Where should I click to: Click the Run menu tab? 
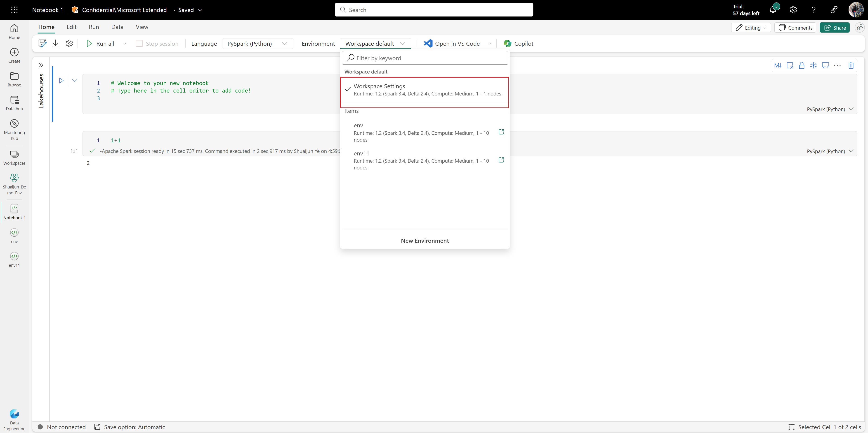click(94, 26)
